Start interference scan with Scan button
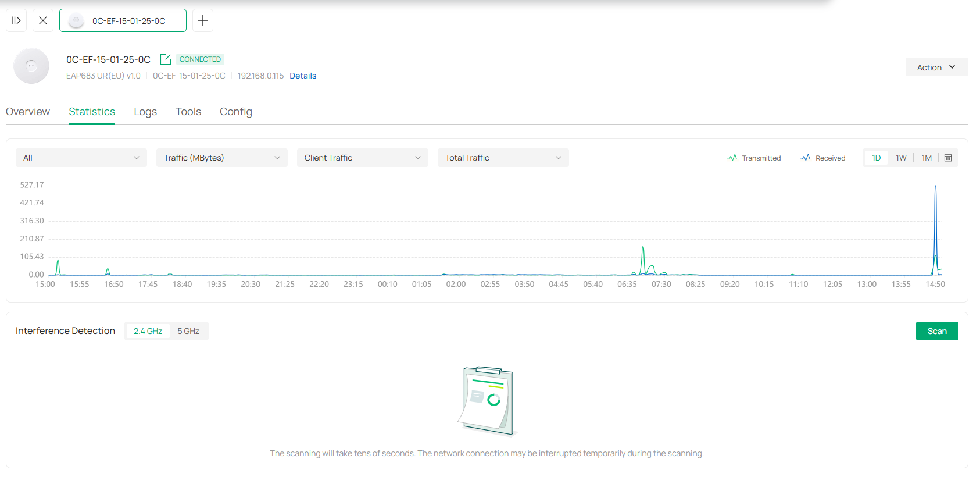The height and width of the screenshot is (480, 980). (937, 331)
